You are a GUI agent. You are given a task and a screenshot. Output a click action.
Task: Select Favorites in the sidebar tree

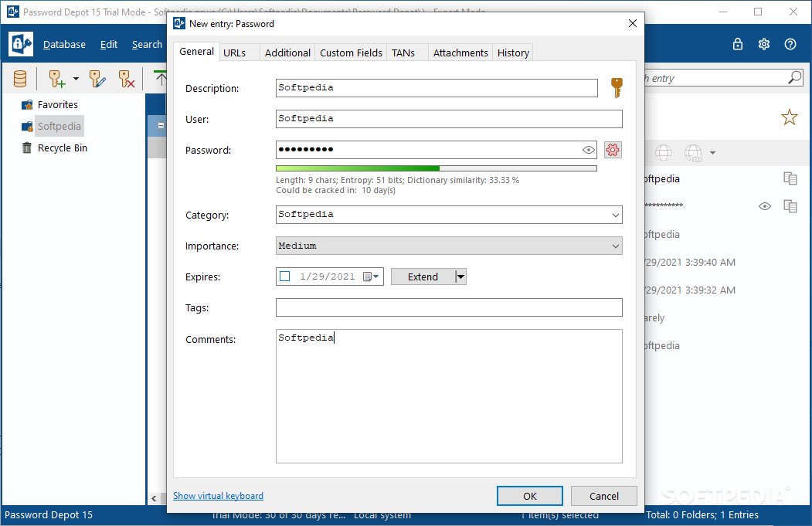point(57,104)
